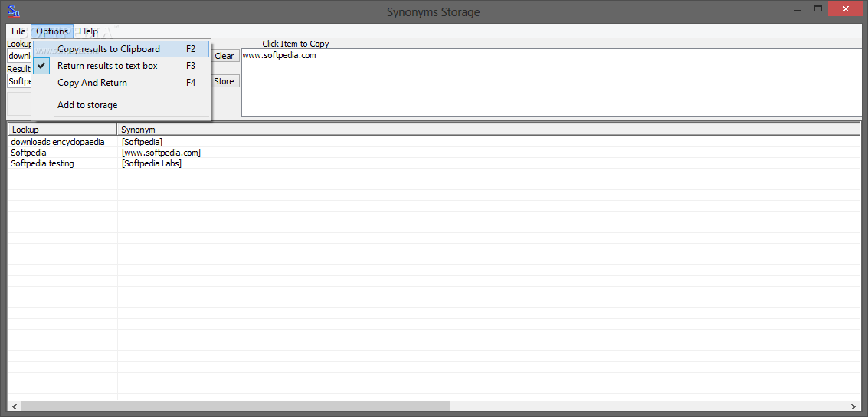The height and width of the screenshot is (417, 868).
Task: Click the [Softpedia Labs] synonym cell
Action: 152,163
